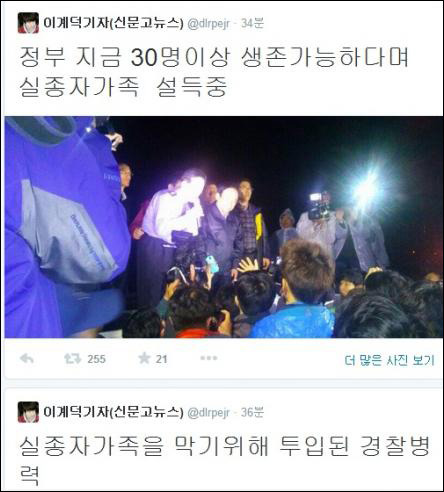Screen dimensions: 444x492
Task: Open display name 이계덕기자 on the second tweet
Action: [113, 412]
